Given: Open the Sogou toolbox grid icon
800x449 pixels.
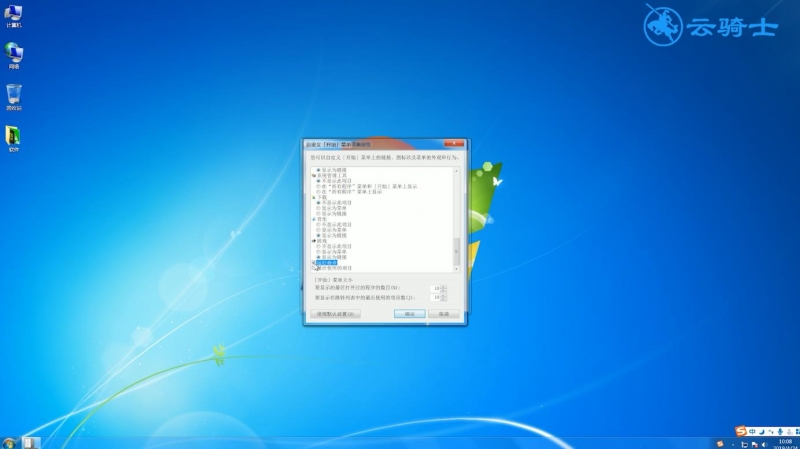Looking at the screenshot, I should (x=797, y=432).
